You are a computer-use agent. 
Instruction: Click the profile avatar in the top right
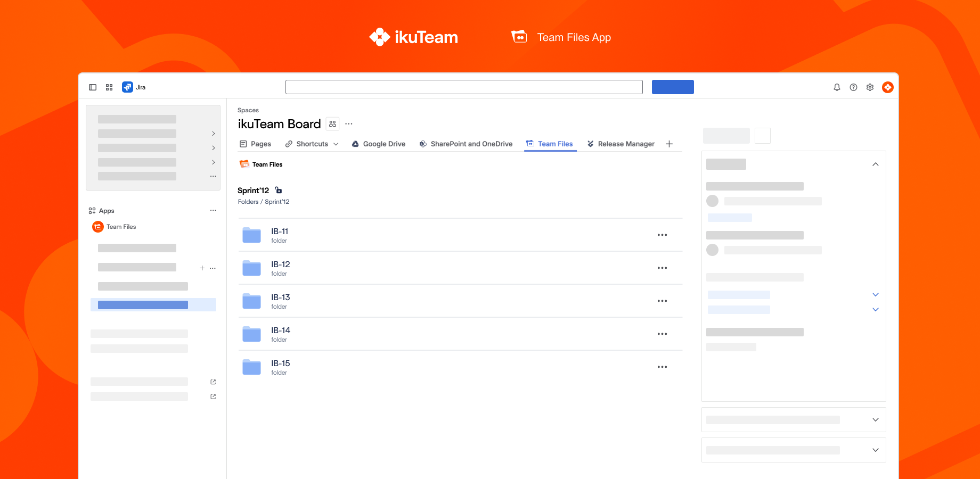[887, 87]
